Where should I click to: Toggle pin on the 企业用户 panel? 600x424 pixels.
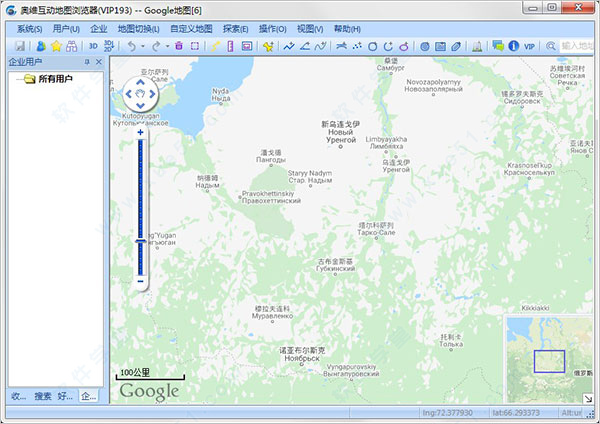pos(87,62)
